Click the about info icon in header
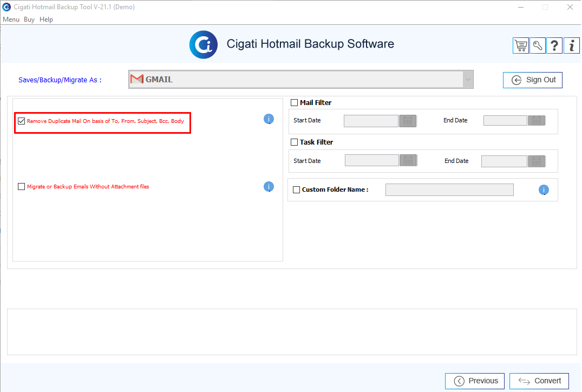 point(572,45)
